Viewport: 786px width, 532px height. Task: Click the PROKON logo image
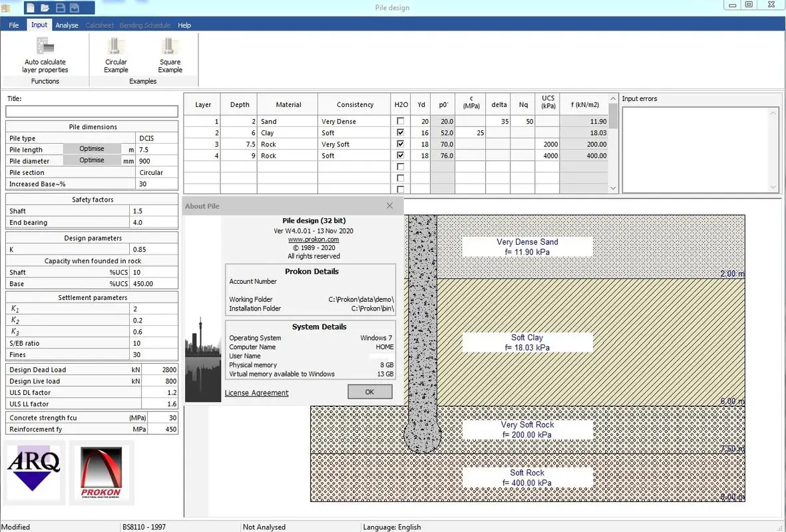click(x=101, y=472)
